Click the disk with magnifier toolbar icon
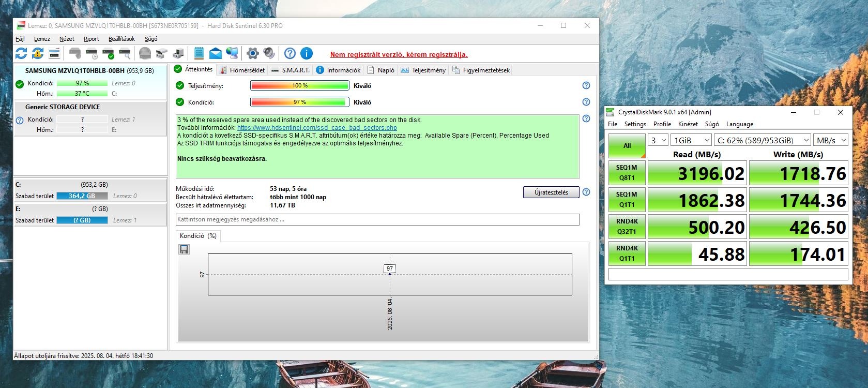Viewport: 868px width, 388px height. pos(125,53)
